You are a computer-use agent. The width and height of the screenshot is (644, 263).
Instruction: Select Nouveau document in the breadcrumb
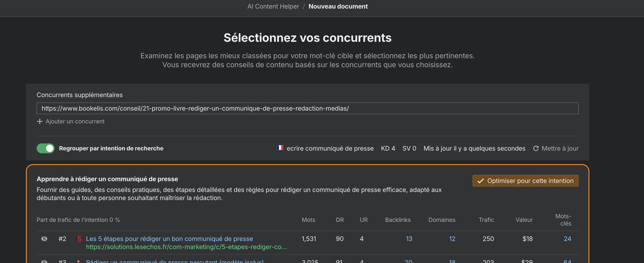[338, 6]
